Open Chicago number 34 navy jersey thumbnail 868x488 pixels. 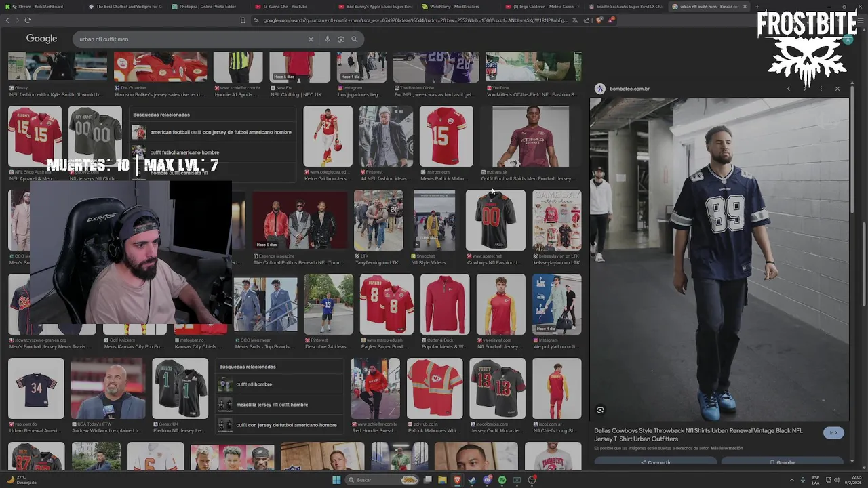pos(36,388)
